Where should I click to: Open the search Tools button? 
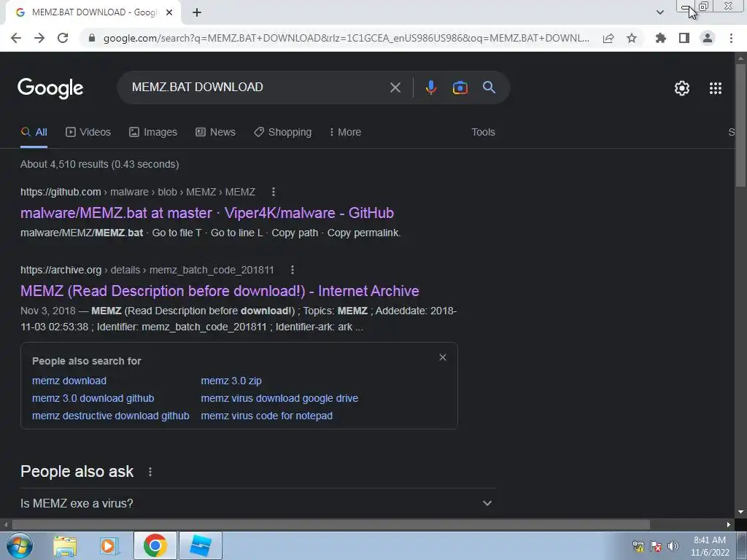(483, 133)
